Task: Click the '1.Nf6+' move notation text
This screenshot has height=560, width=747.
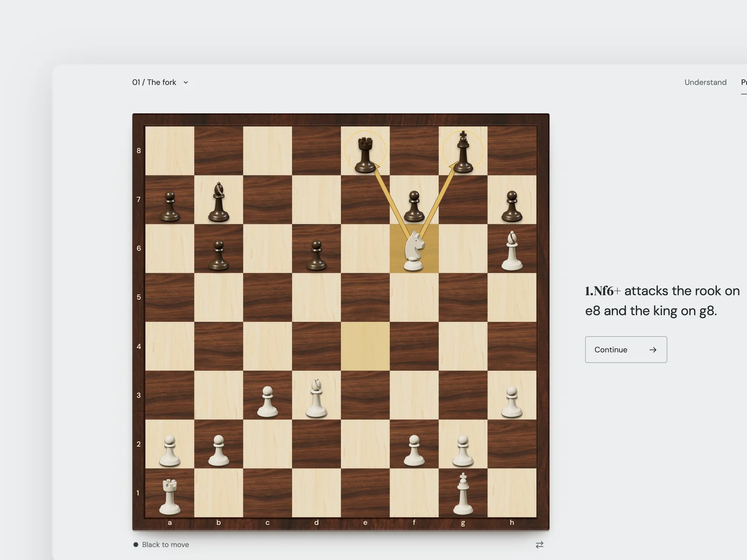Action: point(603,291)
